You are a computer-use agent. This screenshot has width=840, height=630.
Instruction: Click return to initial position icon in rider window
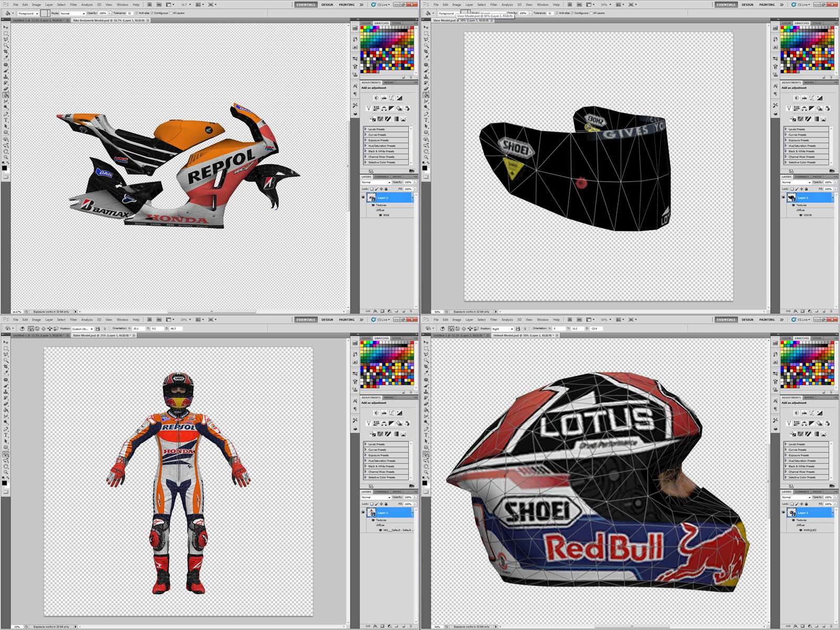click(x=22, y=329)
